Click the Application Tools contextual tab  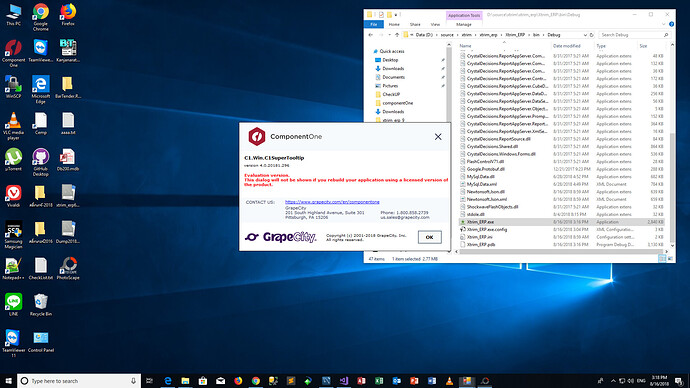point(464,15)
